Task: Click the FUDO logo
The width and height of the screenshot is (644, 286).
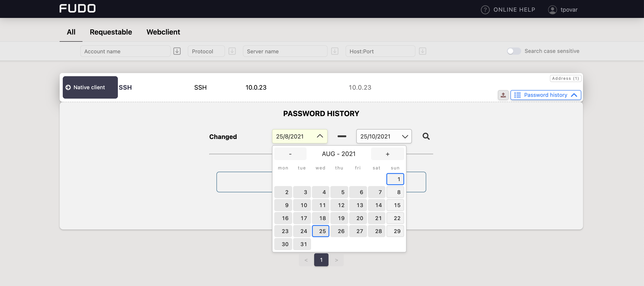Action: (x=78, y=9)
